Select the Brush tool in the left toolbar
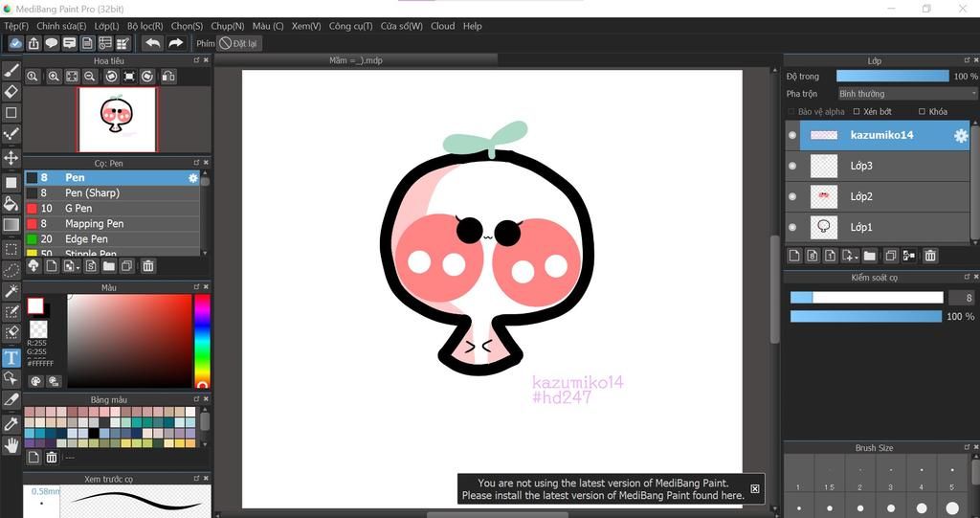The image size is (980, 518). pos(11,70)
